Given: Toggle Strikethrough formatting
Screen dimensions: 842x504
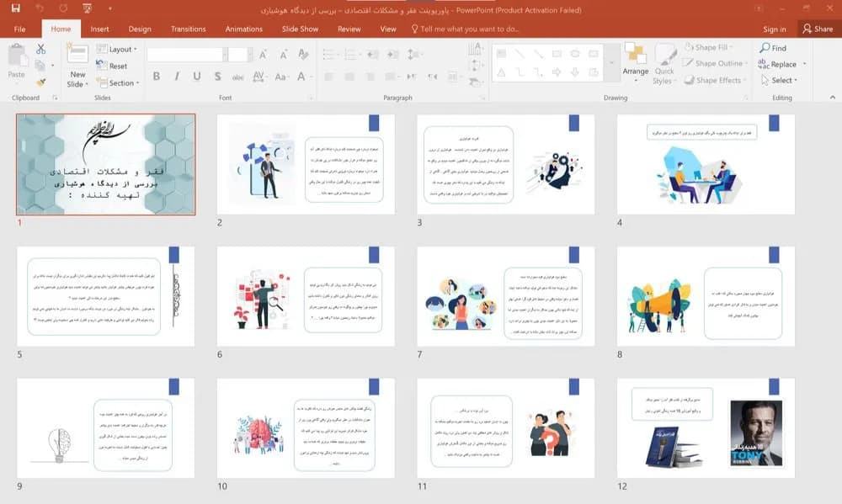Looking at the screenshot, I should [x=238, y=77].
